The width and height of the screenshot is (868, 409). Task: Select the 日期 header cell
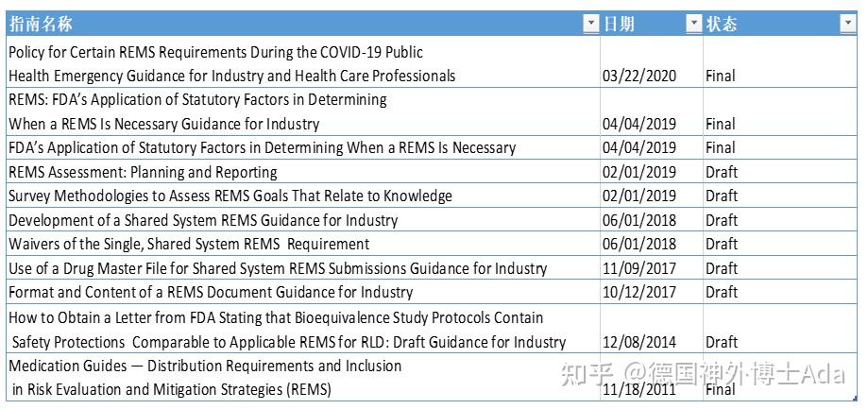[x=642, y=24]
